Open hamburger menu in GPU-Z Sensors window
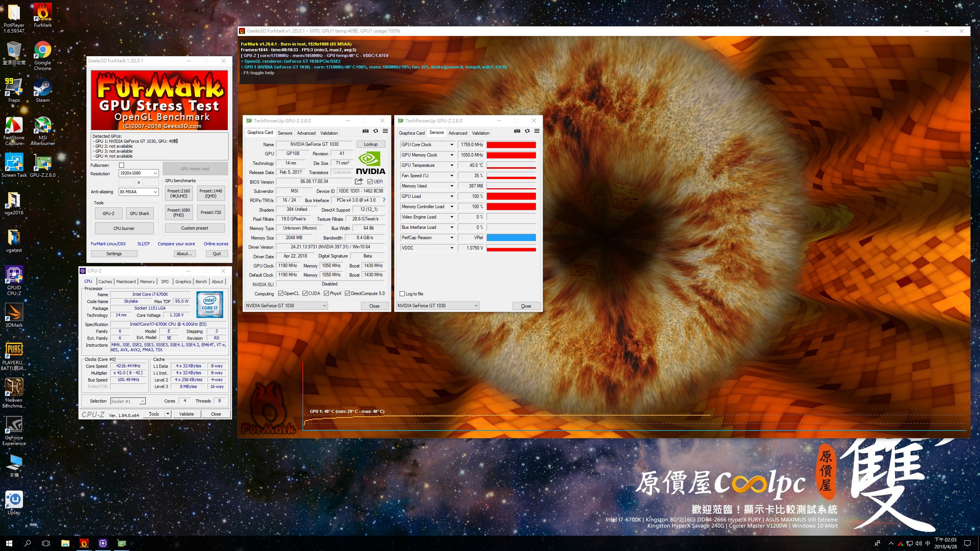 537,131
